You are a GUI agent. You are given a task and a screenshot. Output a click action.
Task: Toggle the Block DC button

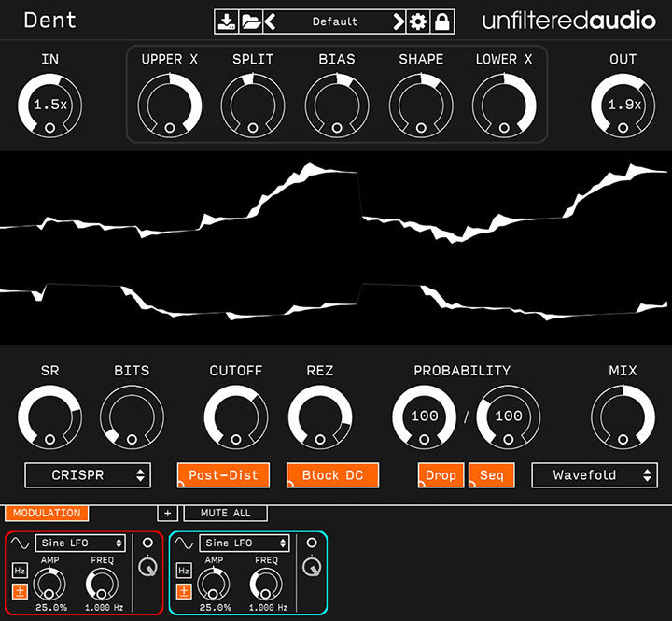click(x=332, y=475)
